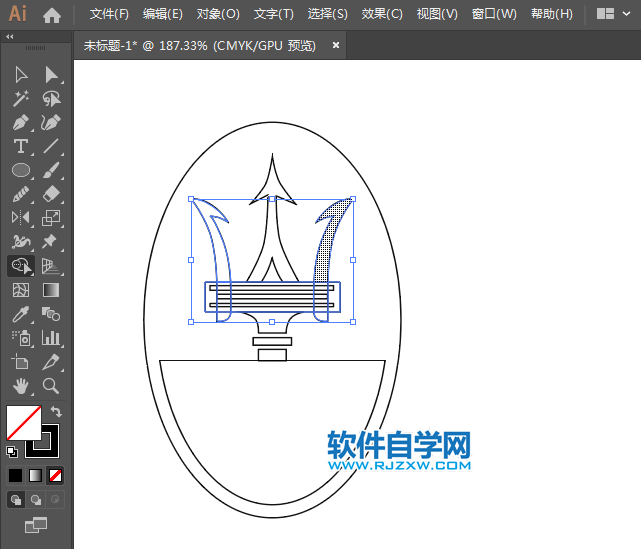
Task: Select the Perspective Grid tool
Action: click(x=51, y=266)
